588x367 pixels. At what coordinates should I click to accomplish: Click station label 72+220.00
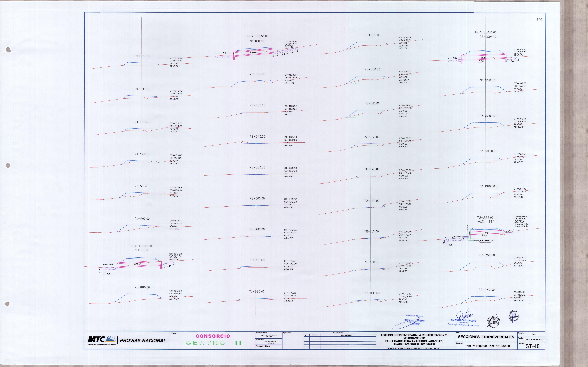[x=372, y=35]
